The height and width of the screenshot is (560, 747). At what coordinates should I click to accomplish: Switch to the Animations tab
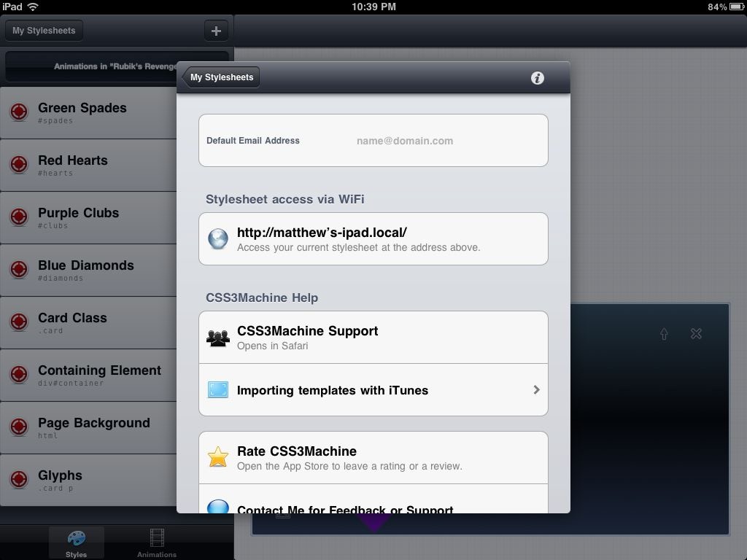(157, 543)
